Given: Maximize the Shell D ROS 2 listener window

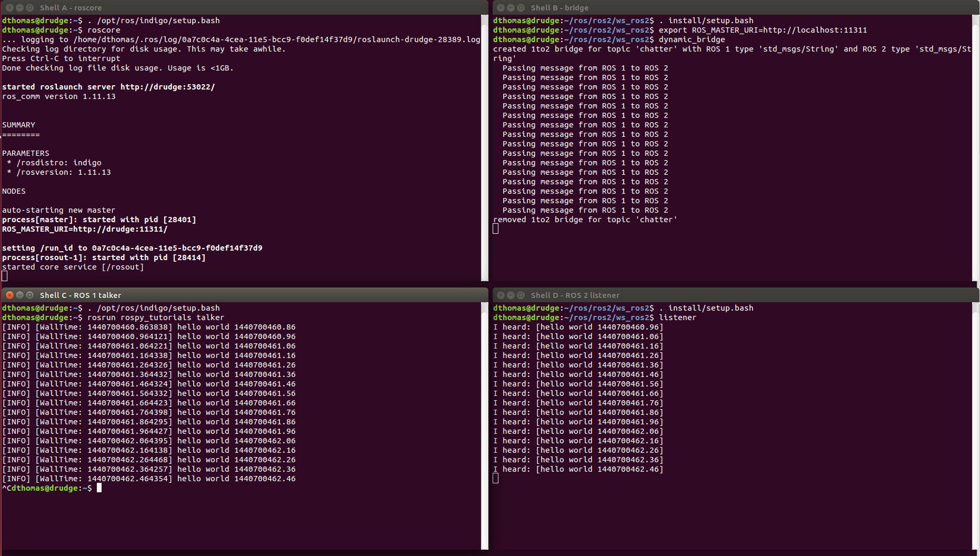Looking at the screenshot, I should coord(521,295).
